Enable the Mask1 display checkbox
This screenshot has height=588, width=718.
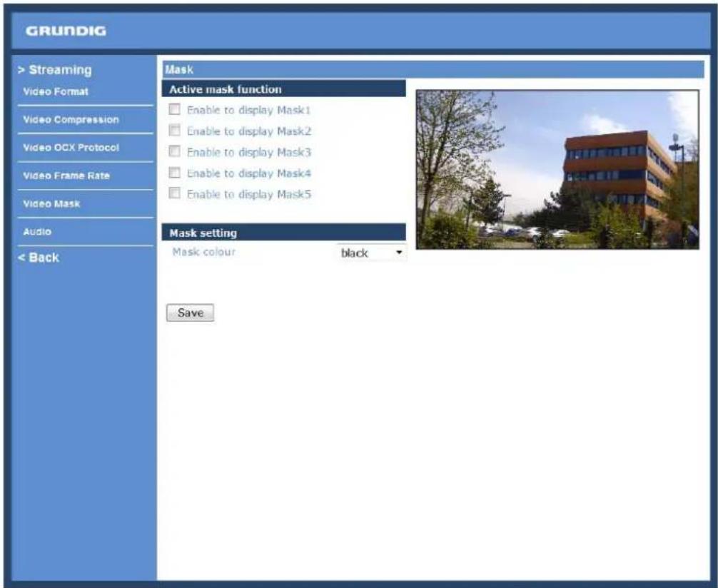tap(174, 109)
